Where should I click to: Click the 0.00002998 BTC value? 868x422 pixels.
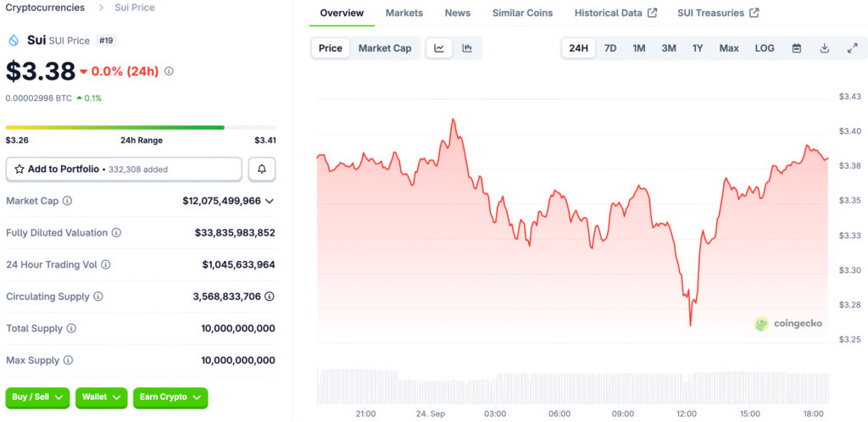tap(39, 98)
